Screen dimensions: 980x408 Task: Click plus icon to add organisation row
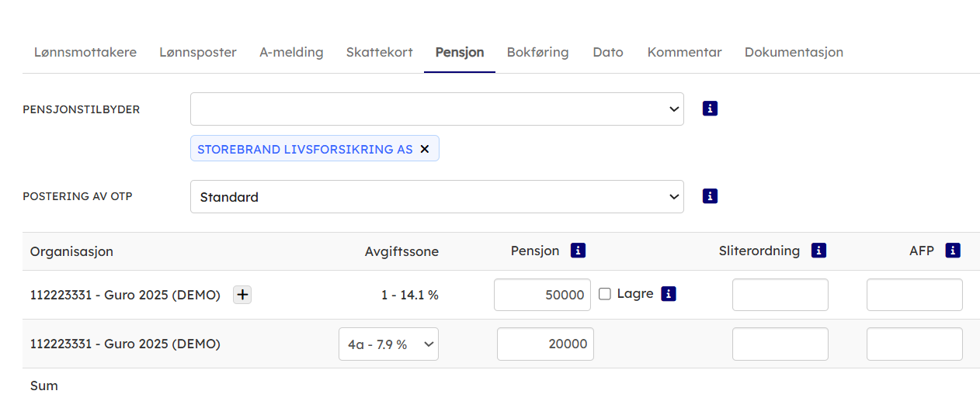[x=242, y=295]
